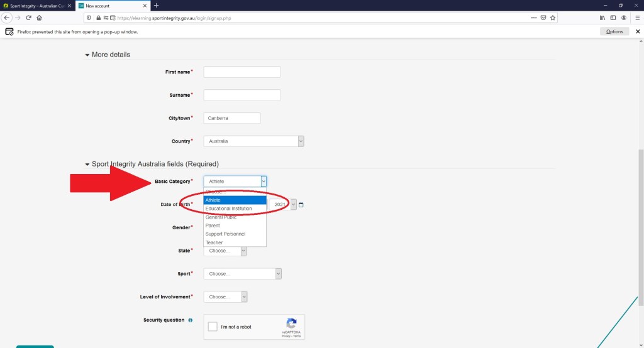Bookmark this page with the star icon
This screenshot has height=348, width=644.
click(x=553, y=18)
